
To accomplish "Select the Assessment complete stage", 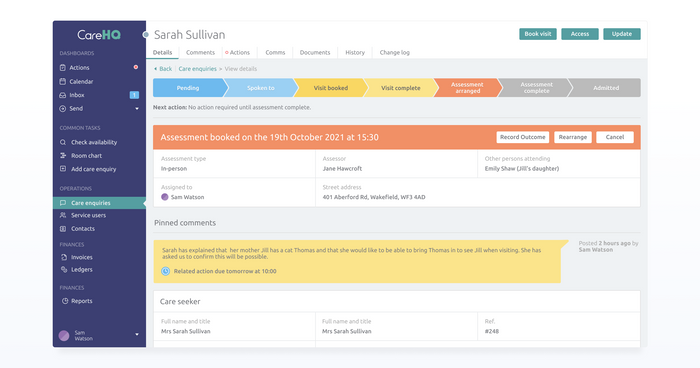I will coord(536,88).
